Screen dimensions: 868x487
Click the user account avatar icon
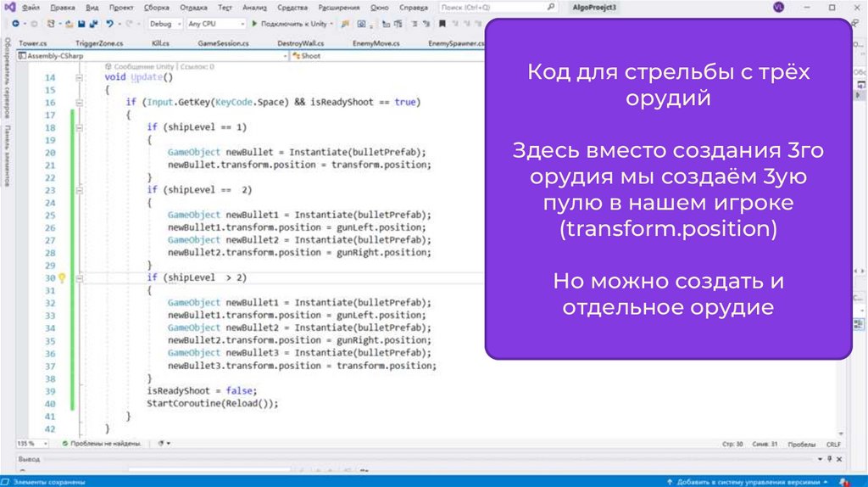779,7
